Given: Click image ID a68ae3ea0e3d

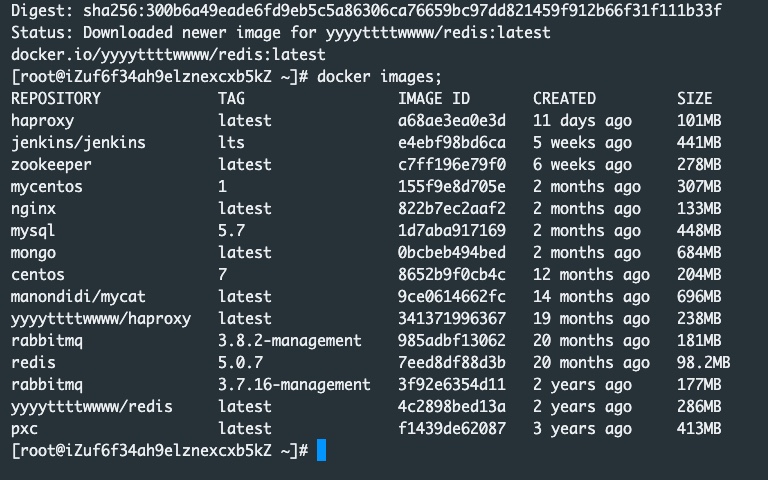Looking at the screenshot, I should (x=452, y=120).
